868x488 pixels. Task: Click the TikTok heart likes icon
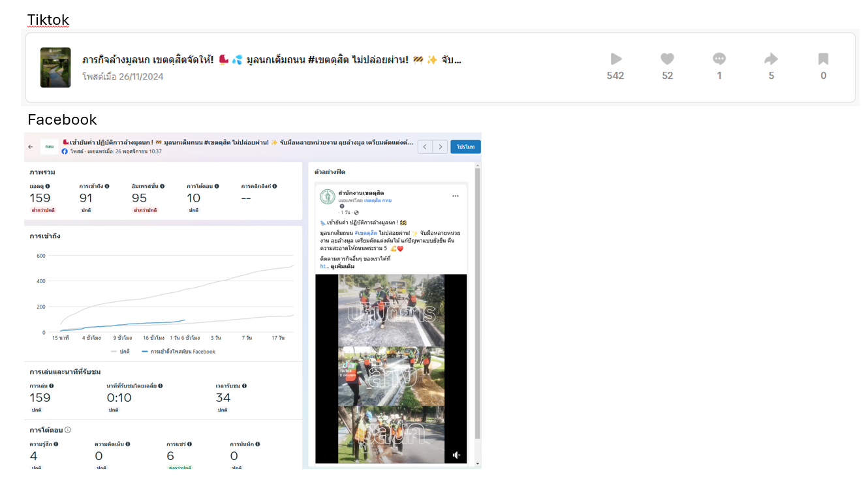point(667,59)
